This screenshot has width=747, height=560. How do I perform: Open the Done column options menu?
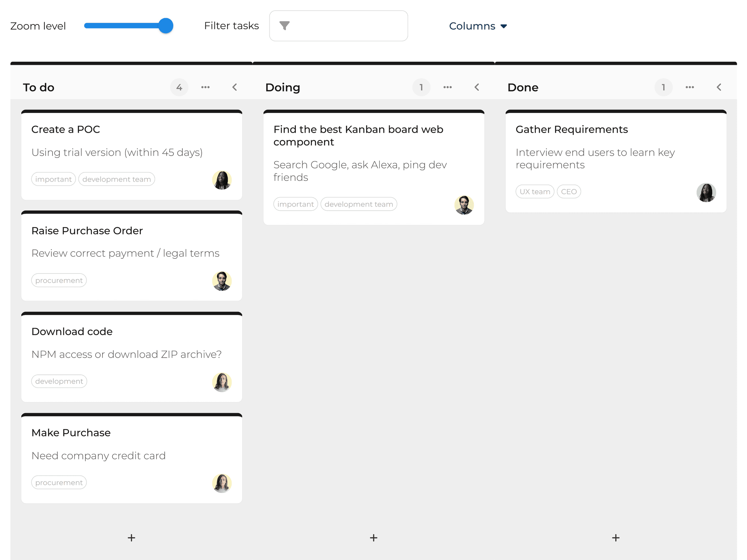(690, 87)
